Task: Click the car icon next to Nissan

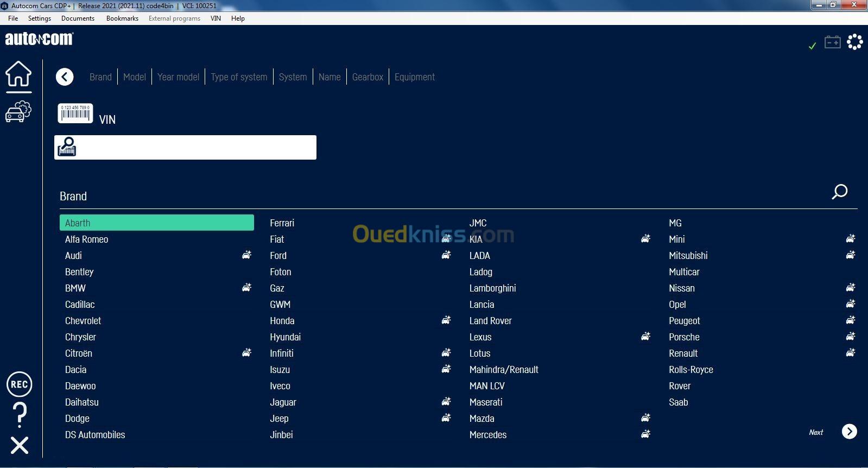Action: pyautogui.click(x=851, y=287)
